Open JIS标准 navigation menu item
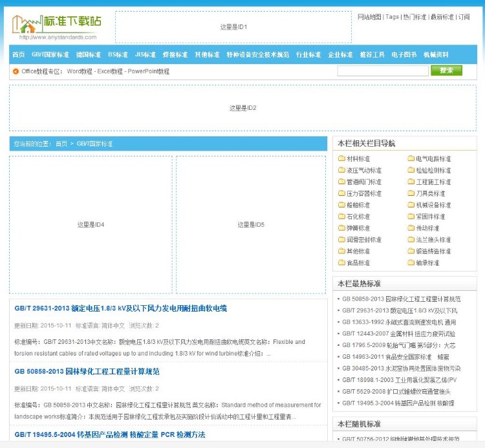Screen dimensions: 485x448 (145, 55)
